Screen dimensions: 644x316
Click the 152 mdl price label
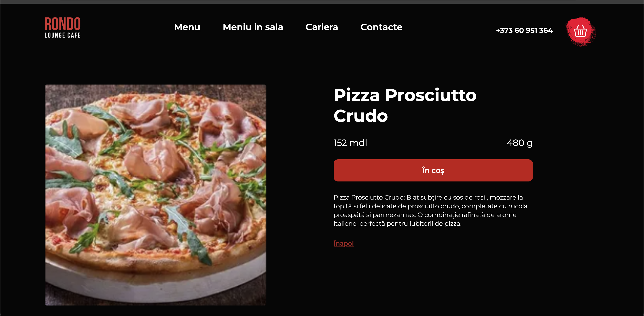[x=350, y=143]
